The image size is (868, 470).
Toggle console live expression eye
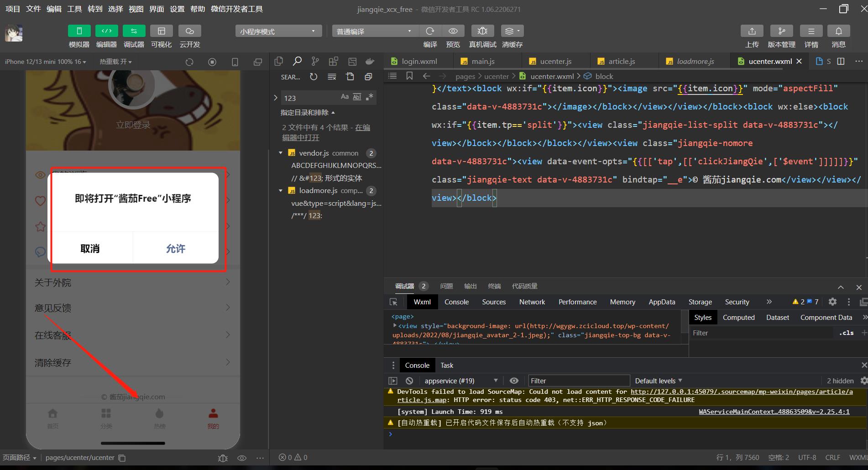514,381
